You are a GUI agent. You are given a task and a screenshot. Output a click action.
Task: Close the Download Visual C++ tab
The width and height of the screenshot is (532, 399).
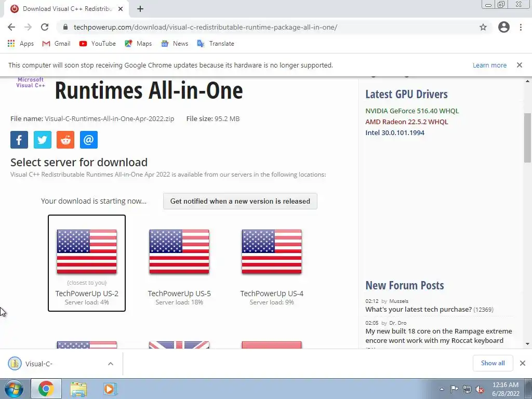121,9
